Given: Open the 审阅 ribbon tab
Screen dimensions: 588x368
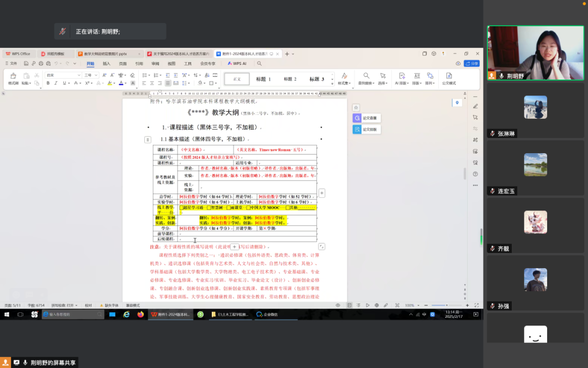Looking at the screenshot, I should click(155, 63).
